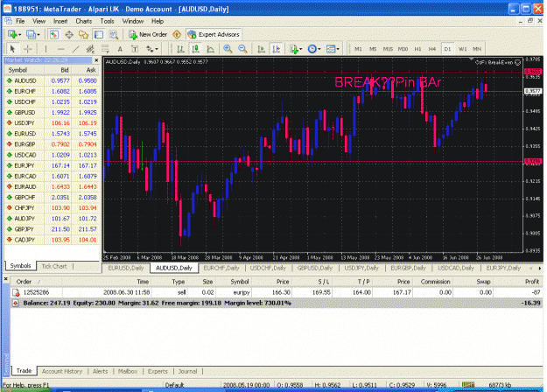Screen dimensions: 547x392
Task: Select the EURAUD row in Market Watch
Action: tap(52, 186)
